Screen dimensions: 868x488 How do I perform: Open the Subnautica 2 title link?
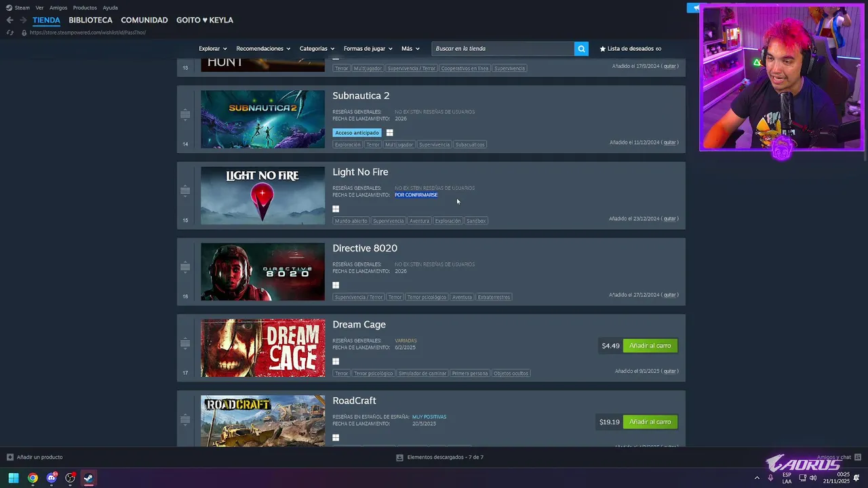(361, 96)
